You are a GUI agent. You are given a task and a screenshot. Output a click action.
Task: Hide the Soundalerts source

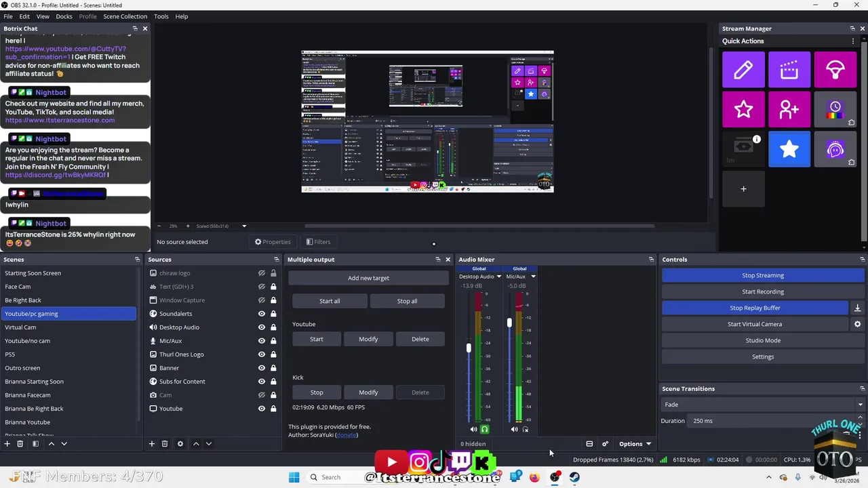(x=262, y=314)
